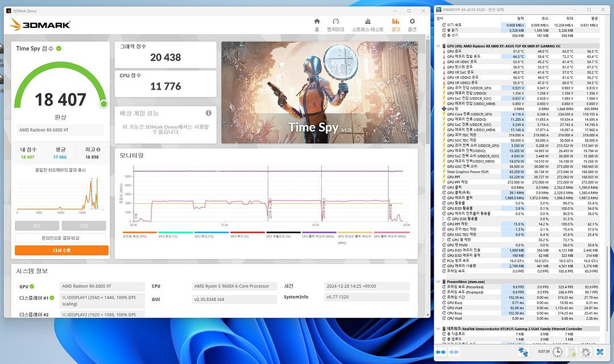Open HWiNFO sensor settings gear icon
614x364 pixels.
pos(586,352)
